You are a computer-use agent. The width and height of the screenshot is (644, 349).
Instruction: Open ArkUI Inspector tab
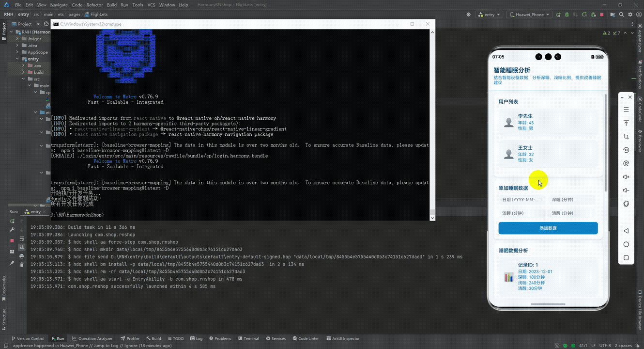343,338
